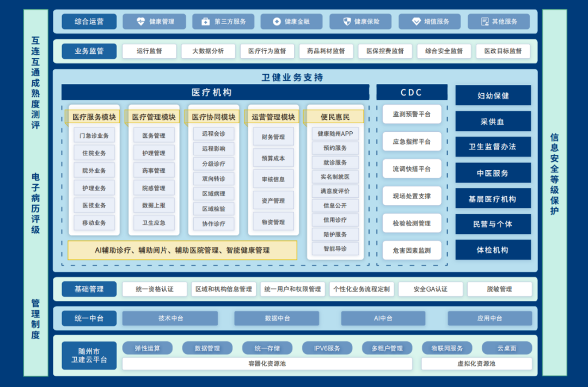
Task: Open the 医疗行为监督 box
Action: coord(267,51)
